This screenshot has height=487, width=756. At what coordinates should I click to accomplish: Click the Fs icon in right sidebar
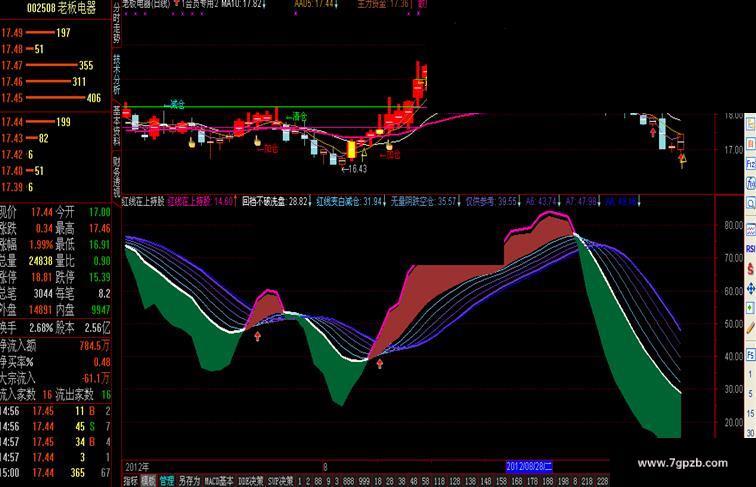pyautogui.click(x=751, y=354)
